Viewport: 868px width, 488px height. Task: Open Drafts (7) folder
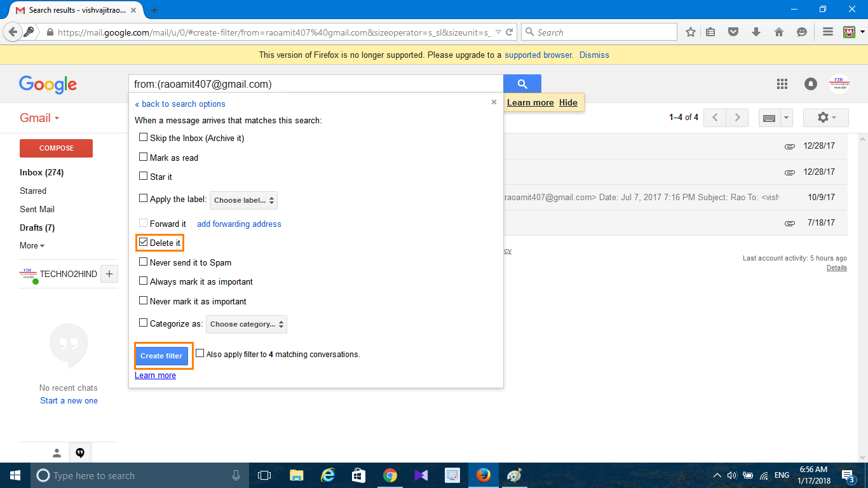(37, 227)
